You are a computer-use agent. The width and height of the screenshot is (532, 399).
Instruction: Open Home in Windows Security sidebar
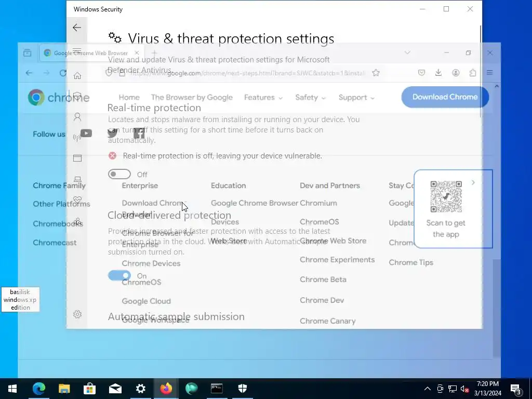(x=77, y=75)
